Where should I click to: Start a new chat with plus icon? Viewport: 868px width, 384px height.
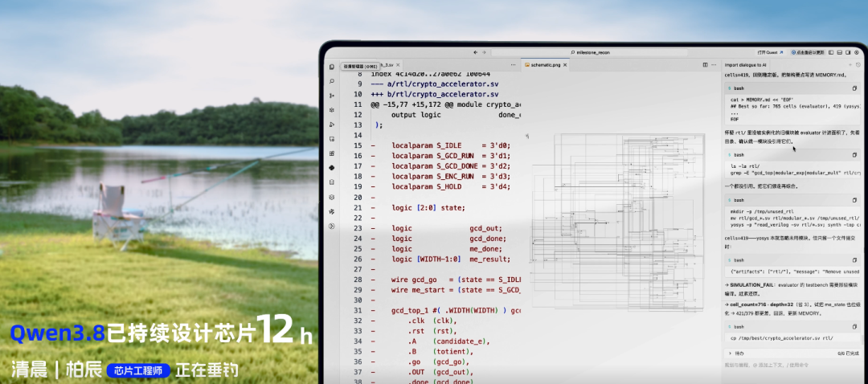point(850,65)
